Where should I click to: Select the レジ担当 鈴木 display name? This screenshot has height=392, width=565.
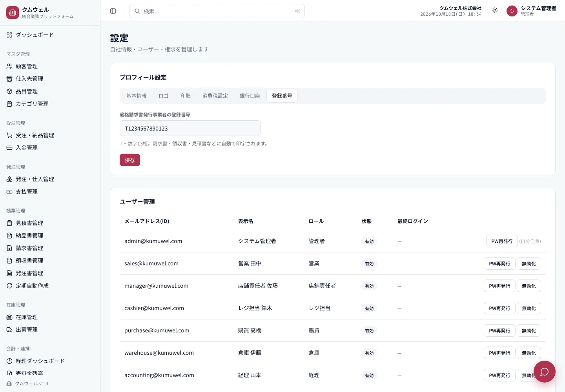[x=255, y=308]
